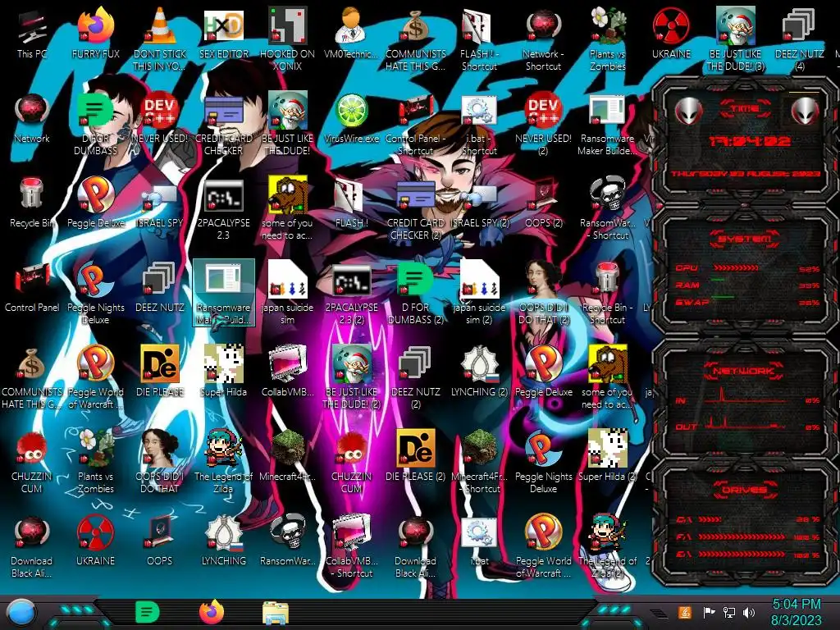Open the 5:04 PM clock in tray
840x630 pixels.
[796, 612]
